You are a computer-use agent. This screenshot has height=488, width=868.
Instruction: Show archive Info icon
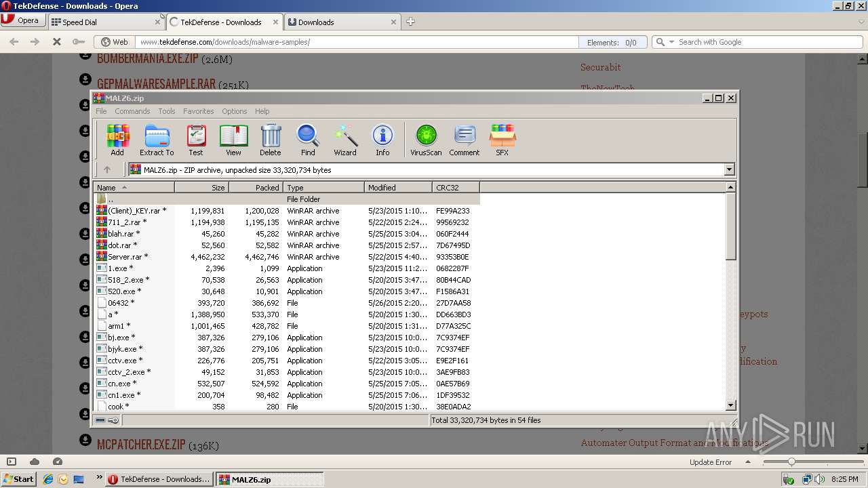382,140
